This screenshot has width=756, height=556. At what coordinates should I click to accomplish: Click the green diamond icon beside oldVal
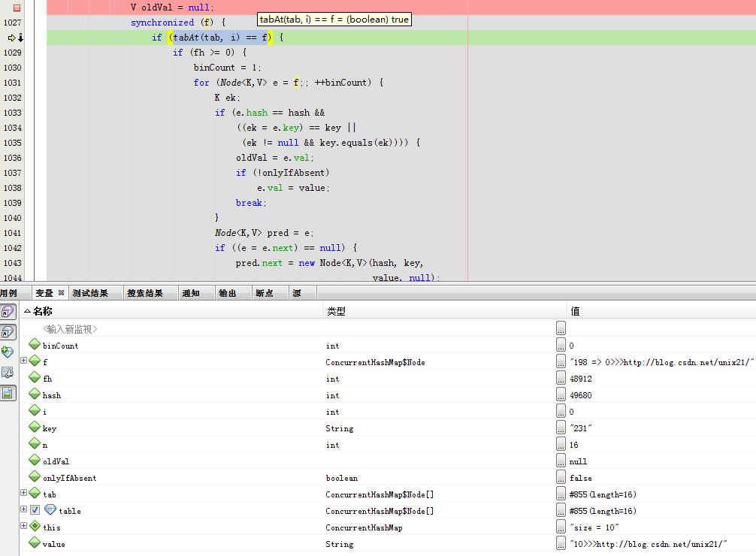click(x=35, y=460)
